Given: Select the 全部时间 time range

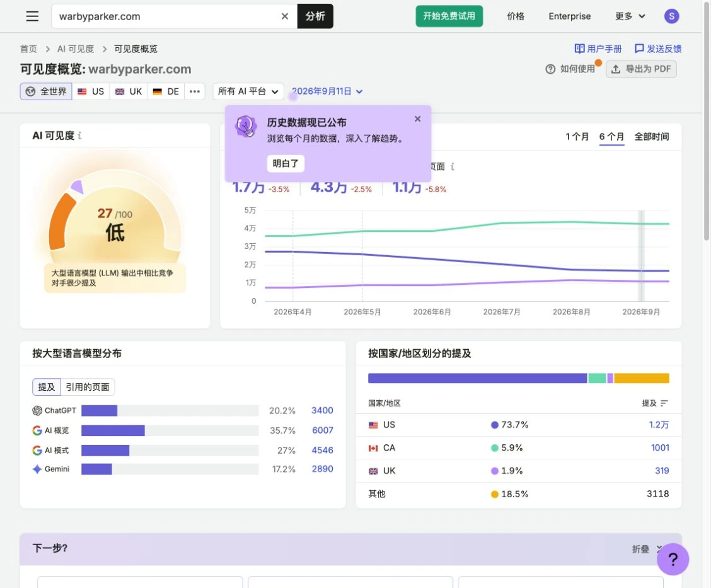Looking at the screenshot, I should point(652,137).
